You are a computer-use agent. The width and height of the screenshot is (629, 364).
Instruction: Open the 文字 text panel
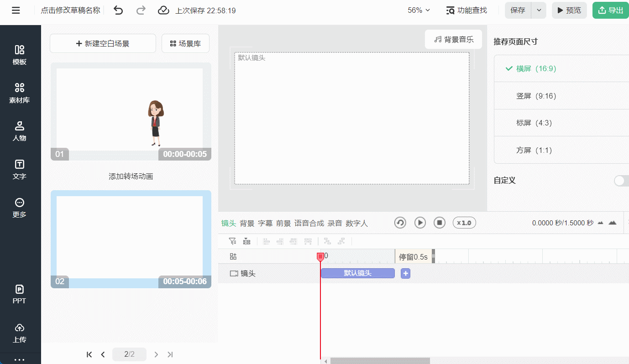pyautogui.click(x=20, y=170)
